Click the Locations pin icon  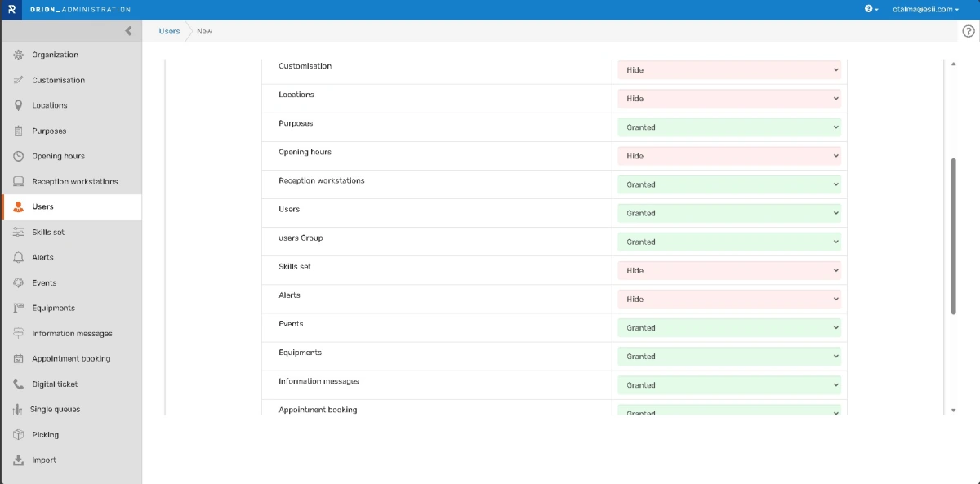(x=18, y=105)
